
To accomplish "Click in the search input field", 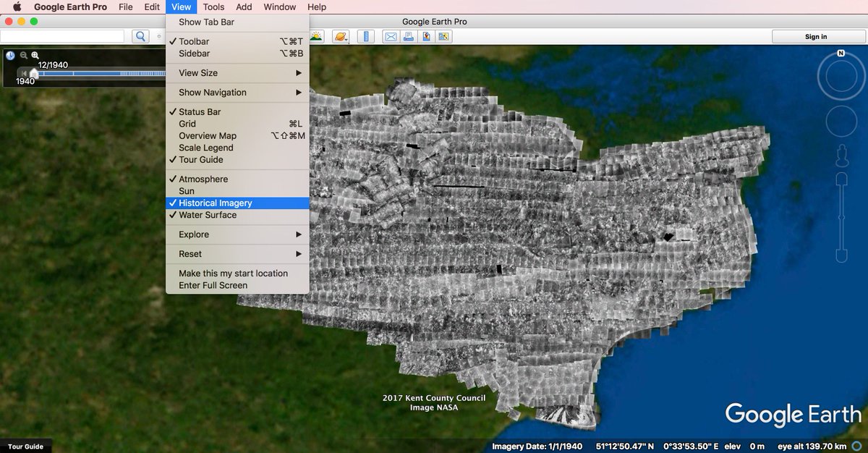I will [x=62, y=36].
